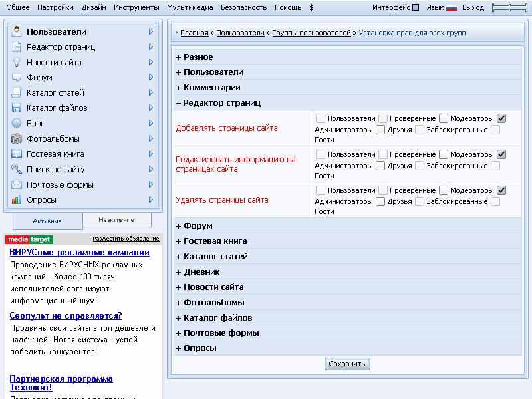Open the Мультимедиа top menu
The image size is (532, 399).
pos(190,7)
